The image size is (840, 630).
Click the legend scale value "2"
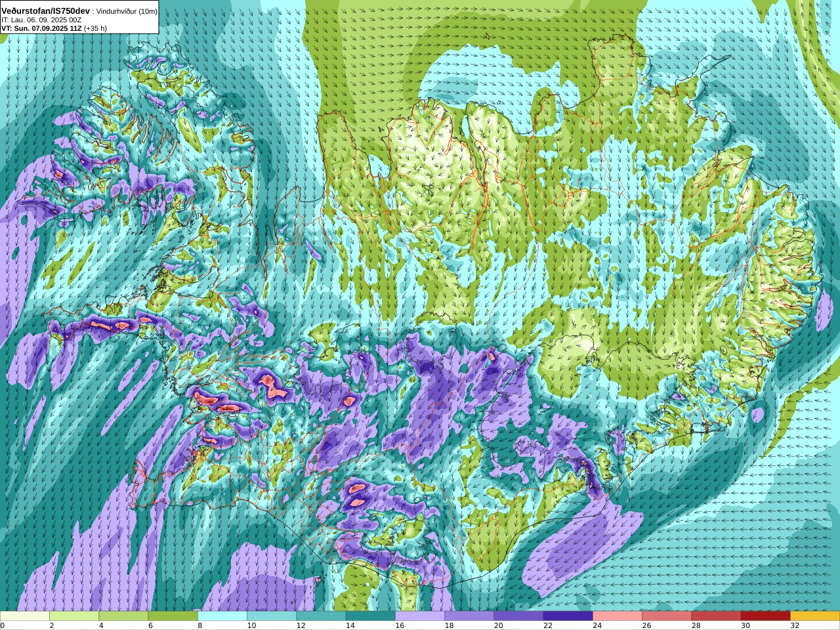tap(52, 625)
